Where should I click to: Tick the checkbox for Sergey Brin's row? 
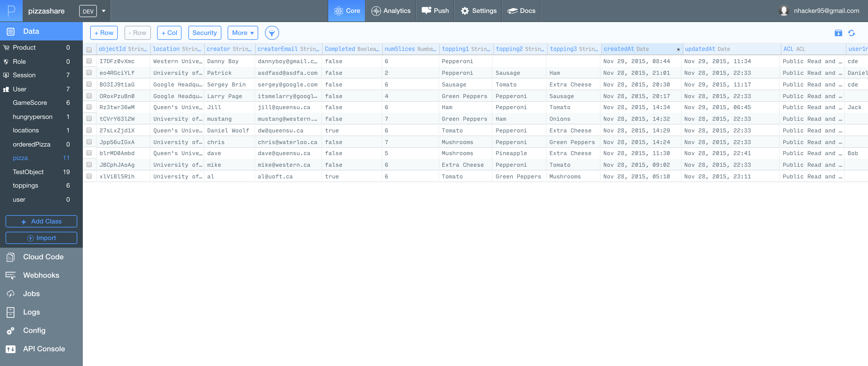[89, 84]
